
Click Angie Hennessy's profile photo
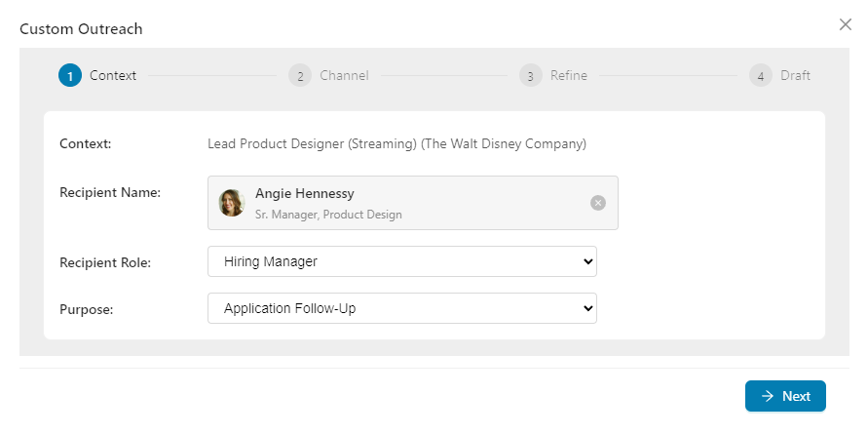pos(232,203)
